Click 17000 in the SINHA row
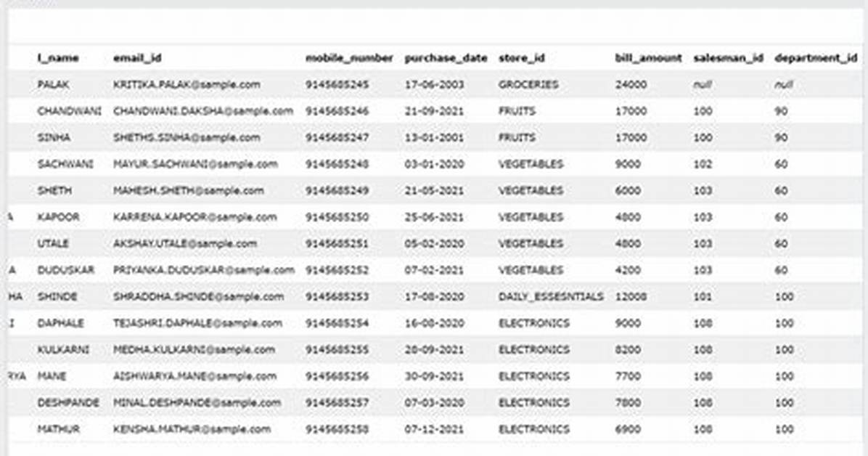 pyautogui.click(x=631, y=138)
